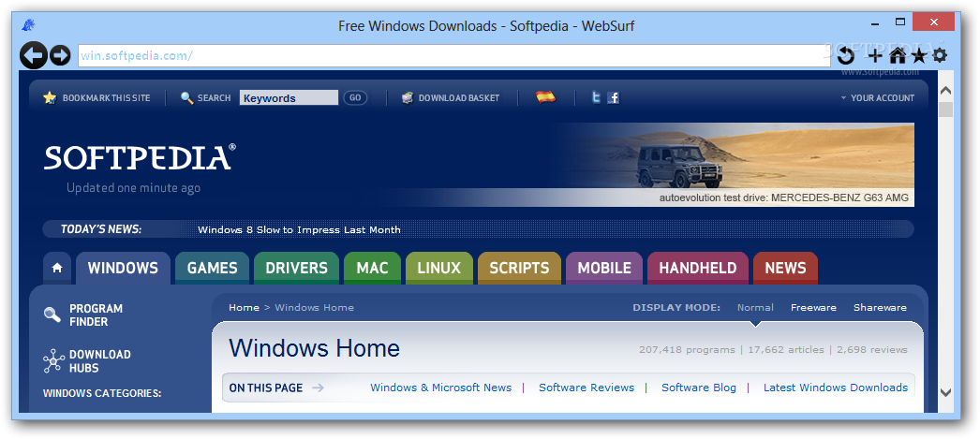This screenshot has height=439, width=980.
Task: Click the Softpedia logo
Action: [140, 156]
